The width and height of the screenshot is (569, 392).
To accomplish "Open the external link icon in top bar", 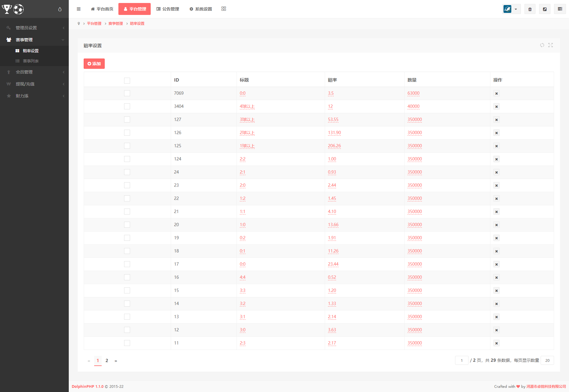I will click(545, 9).
